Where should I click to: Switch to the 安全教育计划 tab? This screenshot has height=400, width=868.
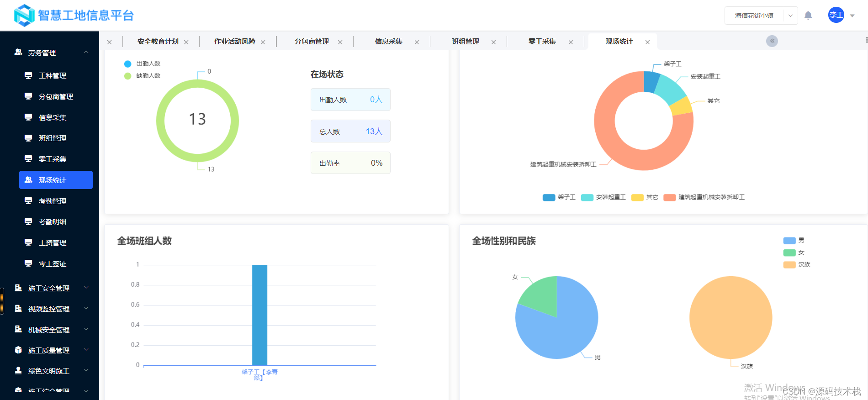(x=158, y=42)
